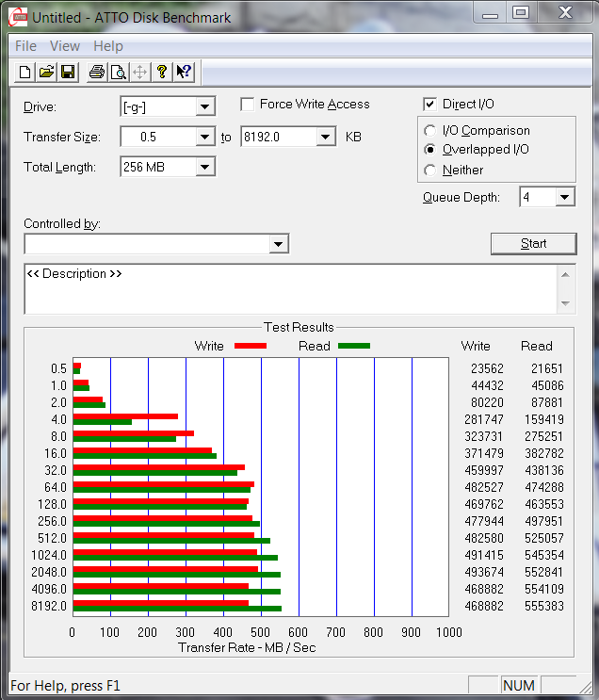Image resolution: width=599 pixels, height=700 pixels.
Task: Click the yellow question mark About icon
Action: click(x=162, y=72)
